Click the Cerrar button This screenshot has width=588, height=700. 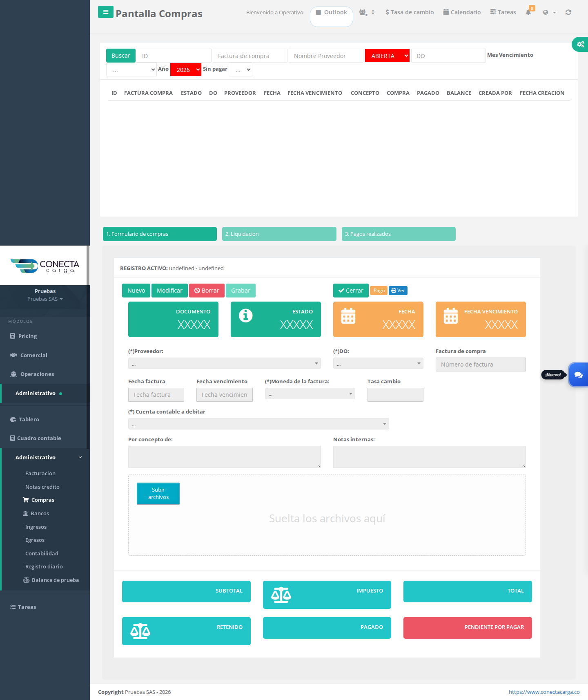(351, 291)
